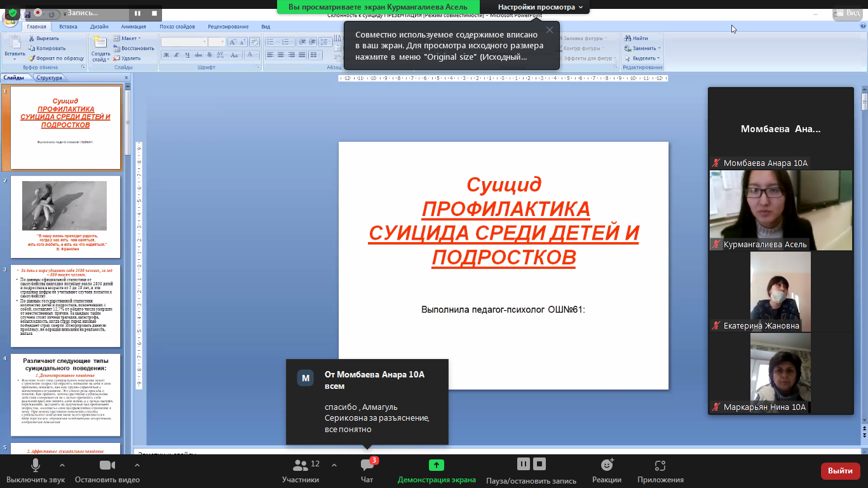This screenshot has height=488, width=868.
Task: Click the red Выйти button to leave
Action: point(840,471)
